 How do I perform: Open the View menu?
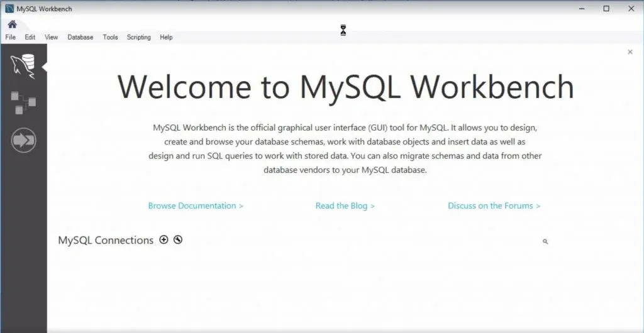click(x=52, y=37)
